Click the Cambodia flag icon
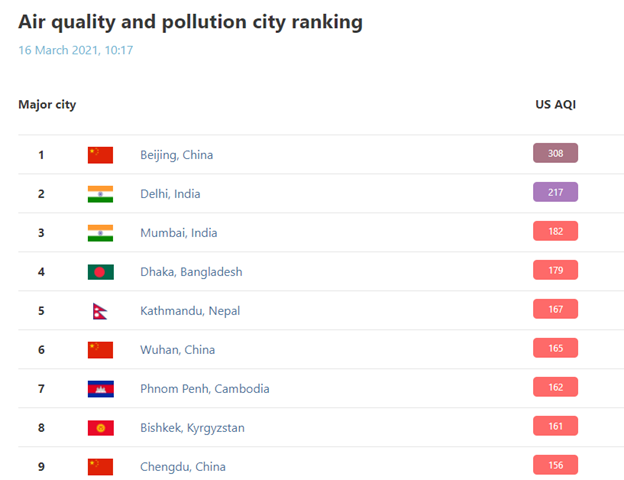624x480 pixels. 101,389
